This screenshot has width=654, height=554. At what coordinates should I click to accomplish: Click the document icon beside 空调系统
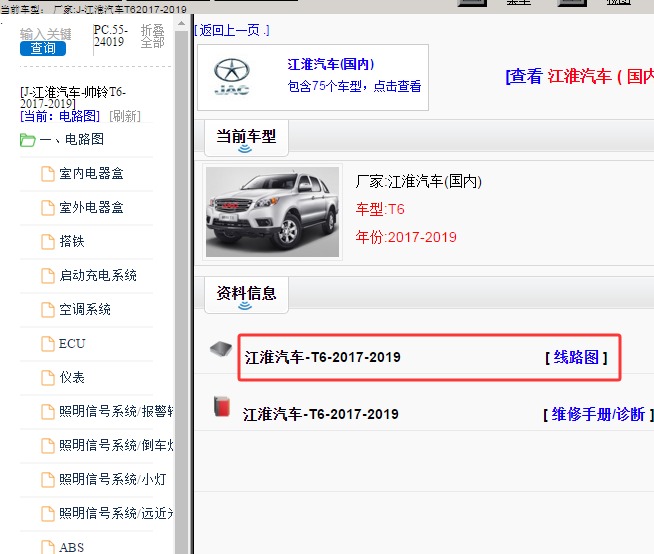coord(48,310)
